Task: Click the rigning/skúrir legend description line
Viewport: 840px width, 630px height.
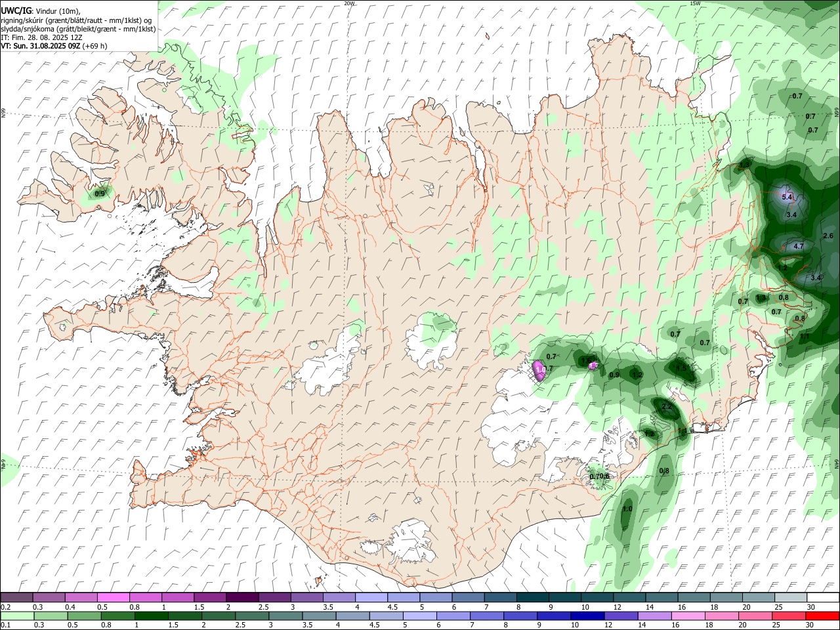Action: tap(76, 20)
